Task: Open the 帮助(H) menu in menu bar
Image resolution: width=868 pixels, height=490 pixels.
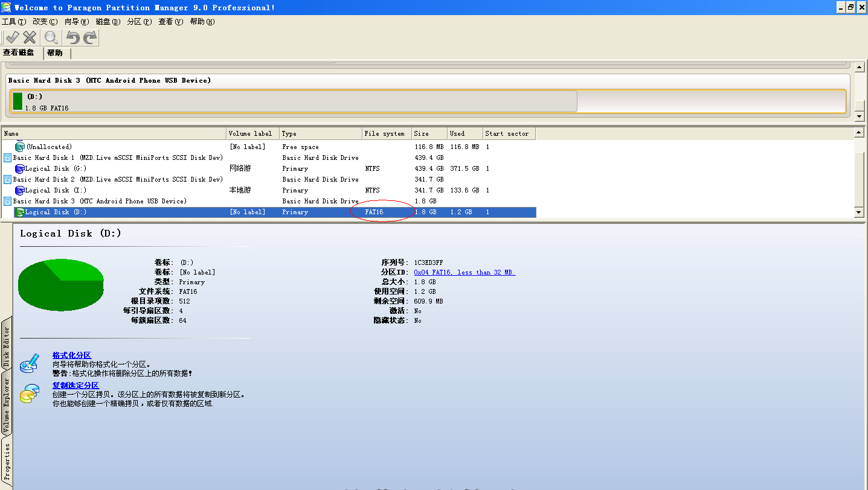Action: (x=202, y=22)
